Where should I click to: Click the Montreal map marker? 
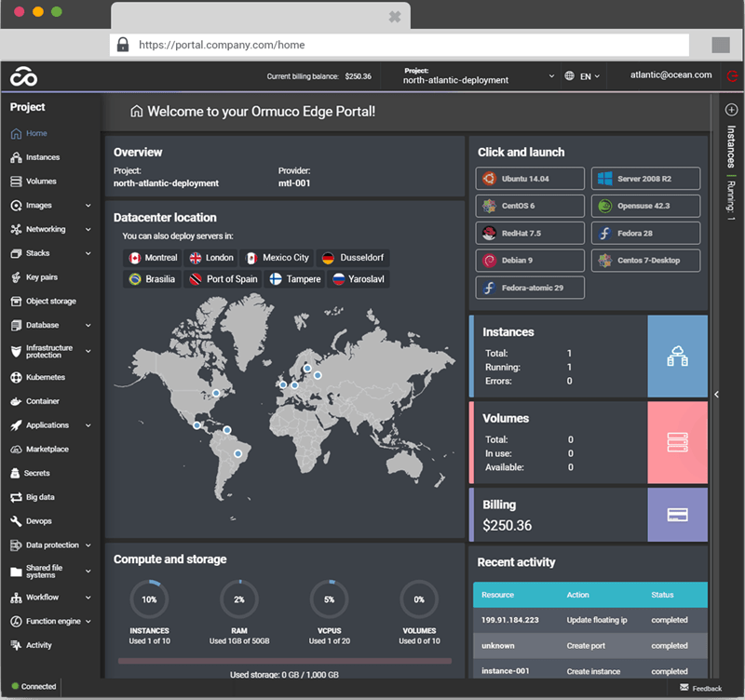tap(216, 393)
